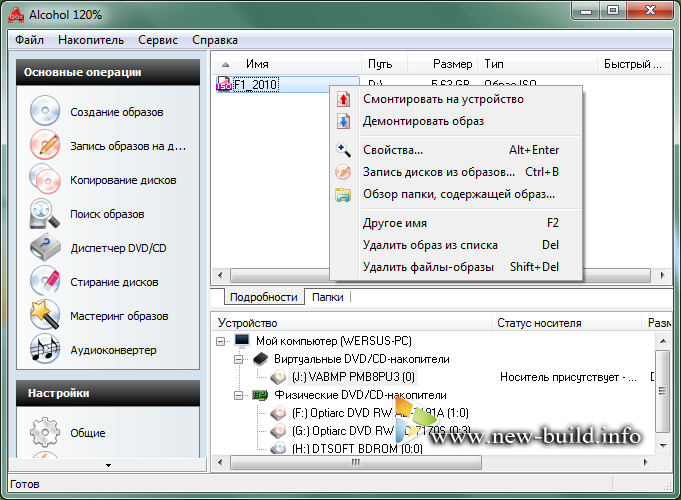The height and width of the screenshot is (500, 681).
Task: Click image list scroll left arrow
Action: coord(220,275)
